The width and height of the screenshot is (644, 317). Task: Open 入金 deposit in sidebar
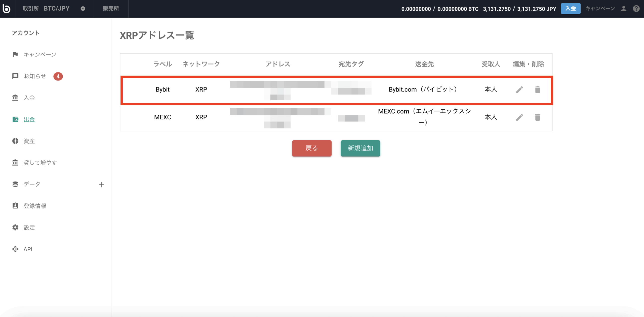coord(29,98)
